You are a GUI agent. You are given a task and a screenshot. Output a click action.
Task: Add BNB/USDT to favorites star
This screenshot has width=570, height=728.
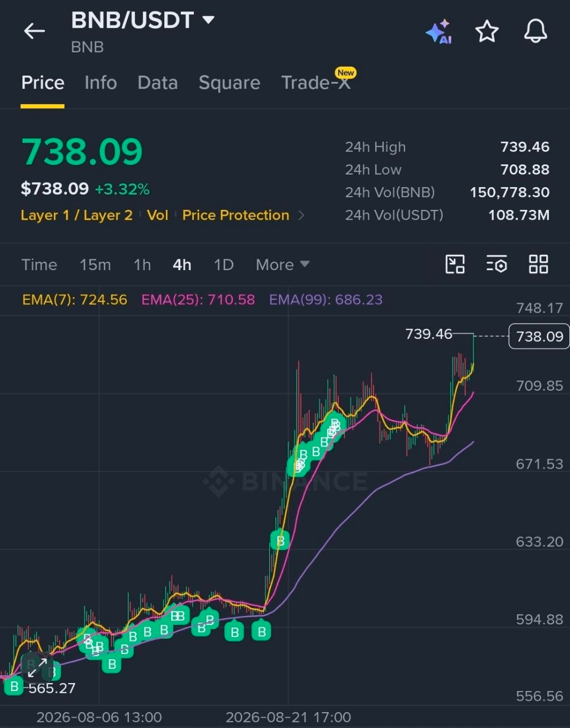point(487,31)
